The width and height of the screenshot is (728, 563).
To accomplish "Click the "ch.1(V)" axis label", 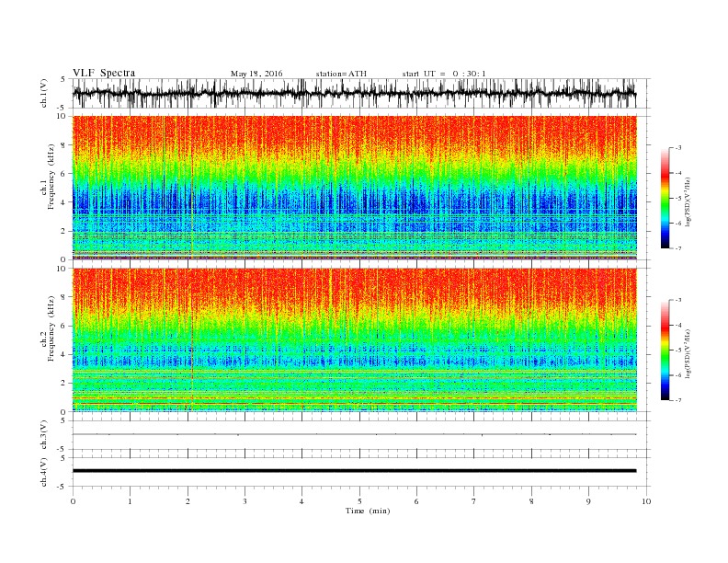I will coord(44,93).
